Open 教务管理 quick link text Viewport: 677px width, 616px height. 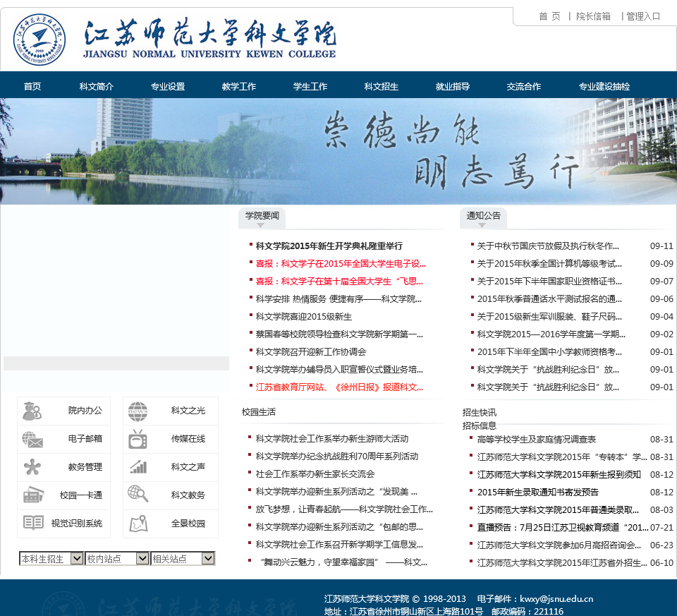[85, 467]
